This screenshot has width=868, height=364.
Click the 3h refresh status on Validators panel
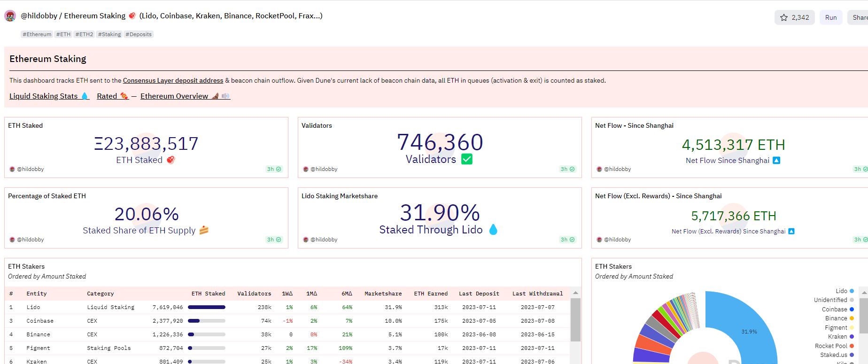[567, 169]
